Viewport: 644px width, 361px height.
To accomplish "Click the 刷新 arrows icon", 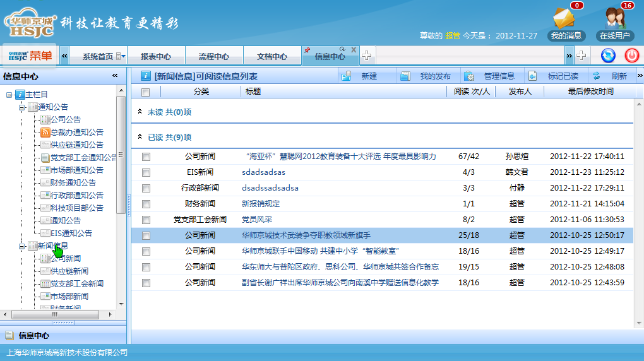I will [x=597, y=76].
